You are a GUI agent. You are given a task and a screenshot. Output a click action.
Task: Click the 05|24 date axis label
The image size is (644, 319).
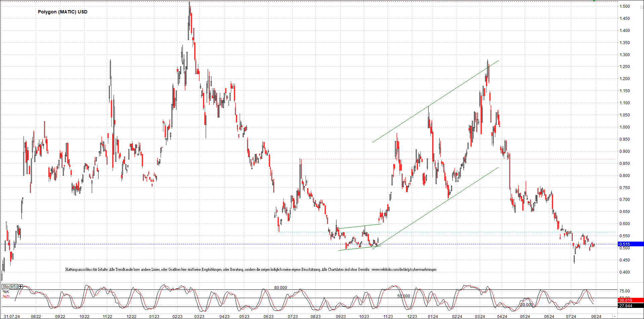[525, 316]
